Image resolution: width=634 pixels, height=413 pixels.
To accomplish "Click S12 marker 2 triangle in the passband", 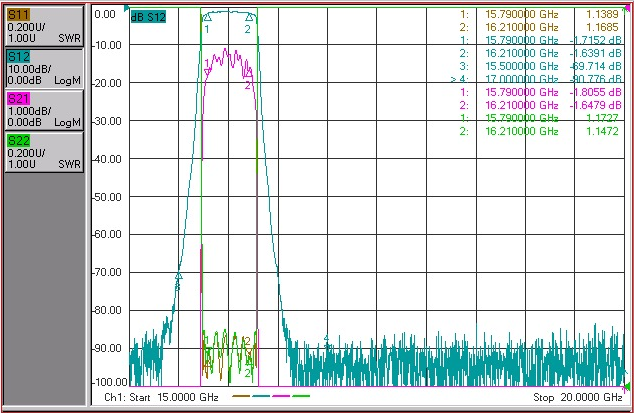I will pyautogui.click(x=250, y=17).
